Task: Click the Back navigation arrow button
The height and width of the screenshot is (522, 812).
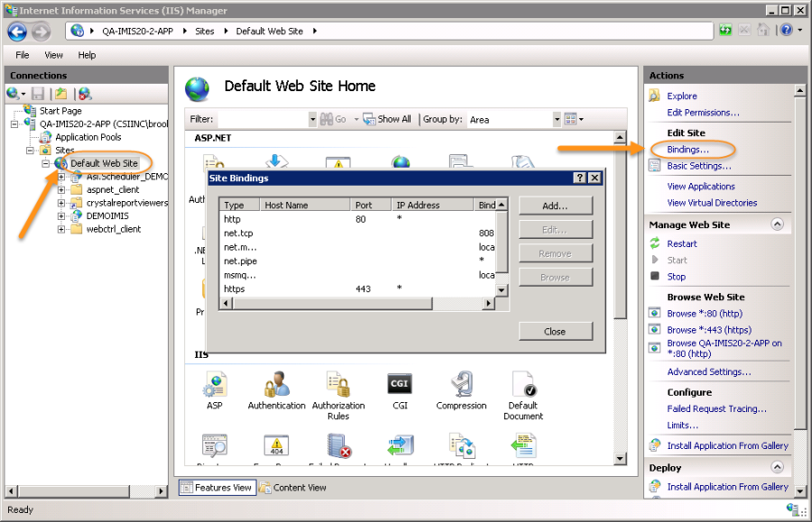Action: coord(17,32)
